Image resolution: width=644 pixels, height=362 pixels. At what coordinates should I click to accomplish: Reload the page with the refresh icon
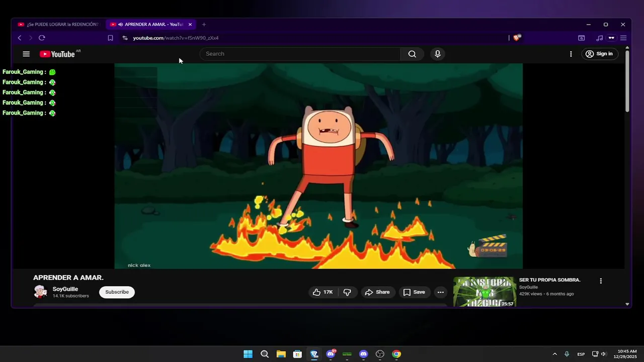(x=42, y=38)
